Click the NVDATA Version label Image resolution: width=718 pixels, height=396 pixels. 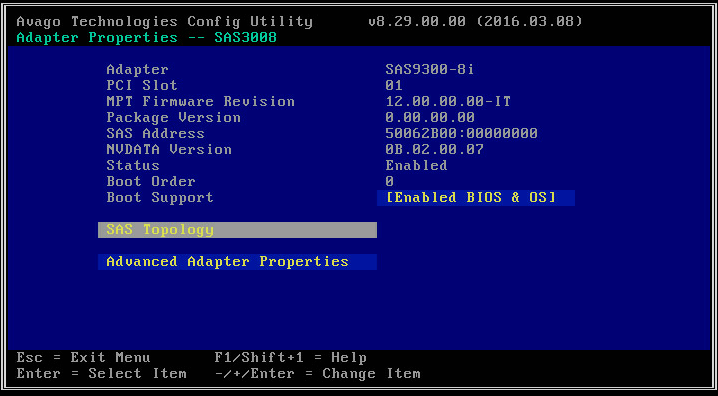click(169, 150)
